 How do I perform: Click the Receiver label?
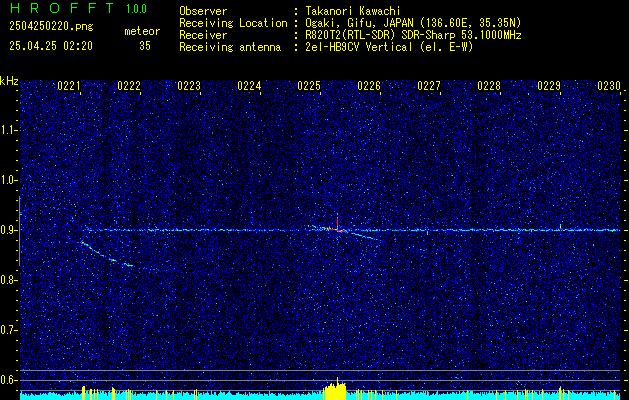click(203, 35)
